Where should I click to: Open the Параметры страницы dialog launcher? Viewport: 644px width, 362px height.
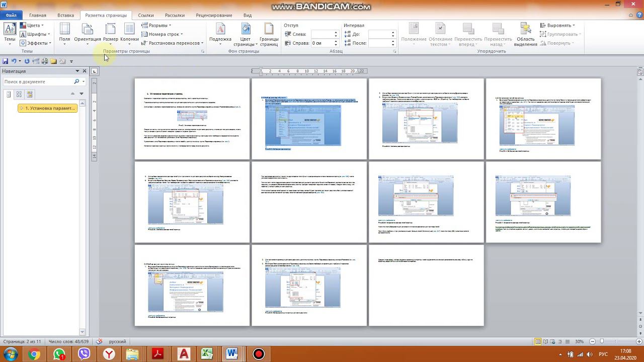pyautogui.click(x=203, y=51)
